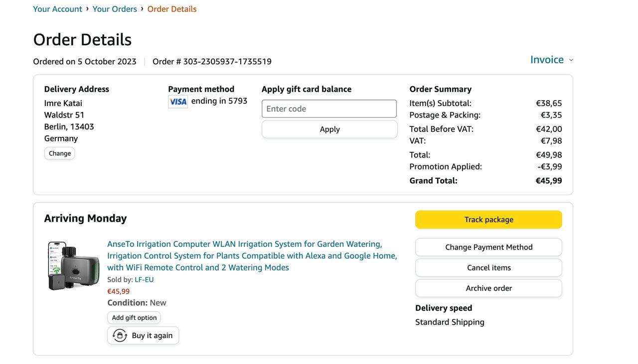638x364 pixels.
Task: Cancel items in this order
Action: click(x=488, y=267)
